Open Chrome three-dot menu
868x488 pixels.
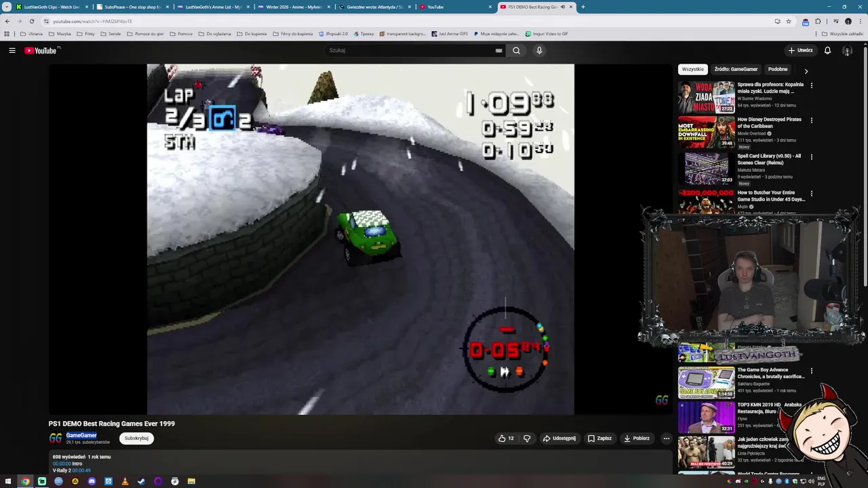[x=860, y=21]
